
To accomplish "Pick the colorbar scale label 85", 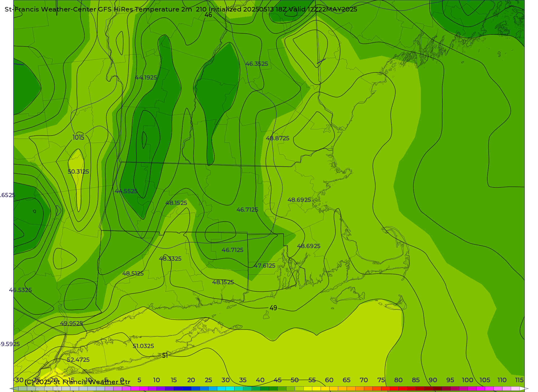I will point(416,380).
